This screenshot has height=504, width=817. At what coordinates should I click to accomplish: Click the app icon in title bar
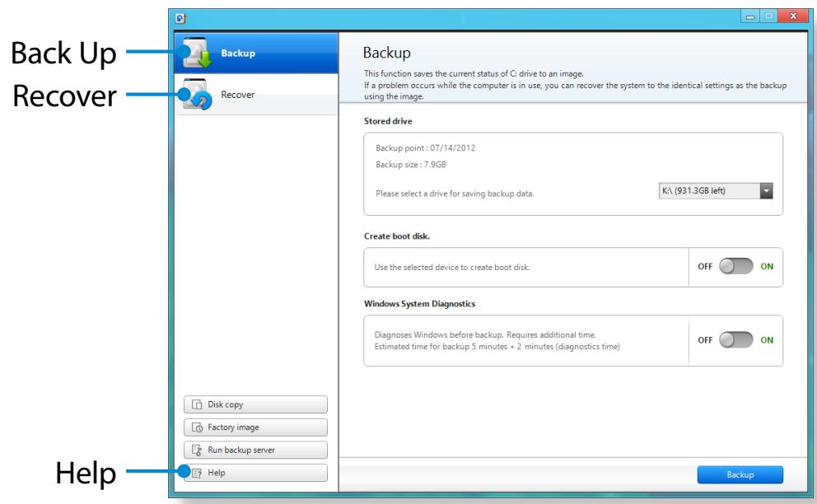coord(180,19)
